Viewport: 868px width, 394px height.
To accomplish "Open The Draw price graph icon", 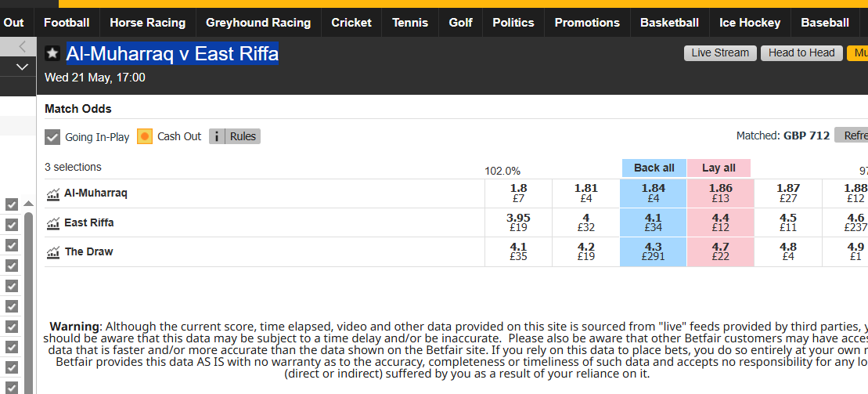I will point(53,251).
